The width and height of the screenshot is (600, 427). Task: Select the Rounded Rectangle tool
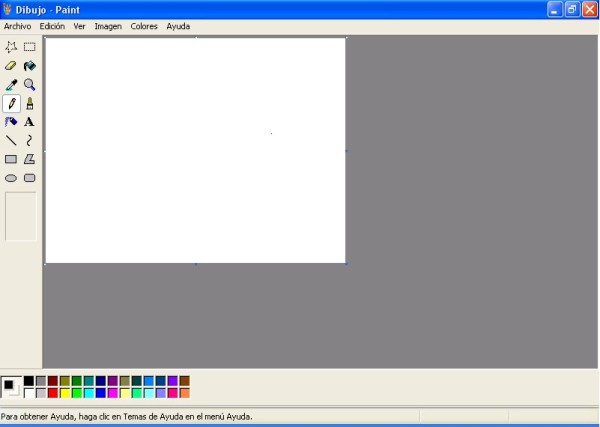pos(30,178)
